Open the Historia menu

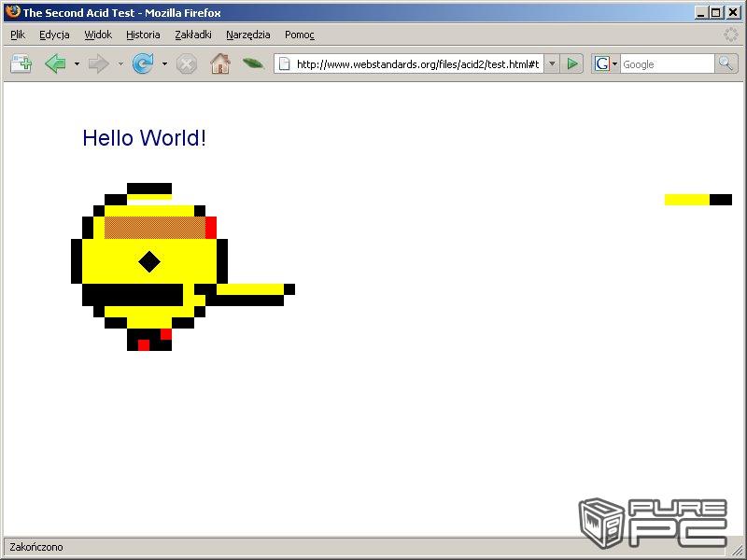[143, 35]
